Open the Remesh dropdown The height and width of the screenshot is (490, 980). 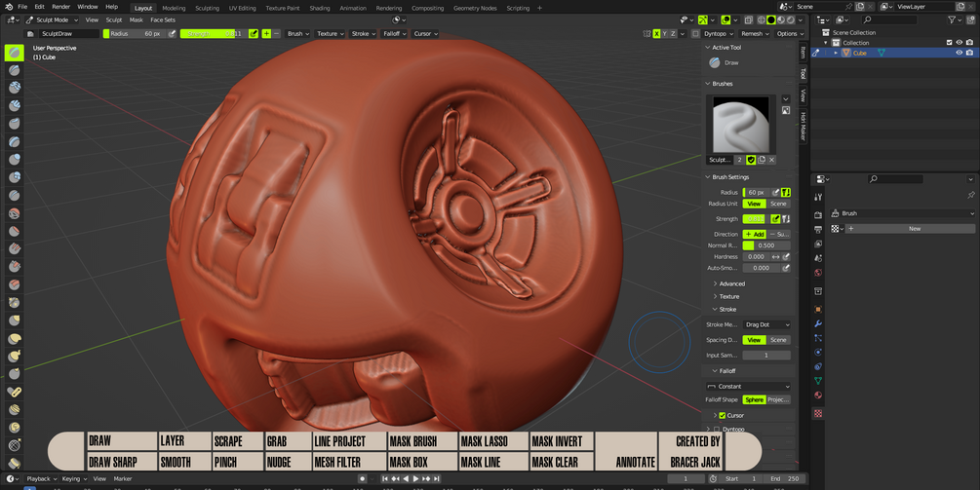coord(755,34)
